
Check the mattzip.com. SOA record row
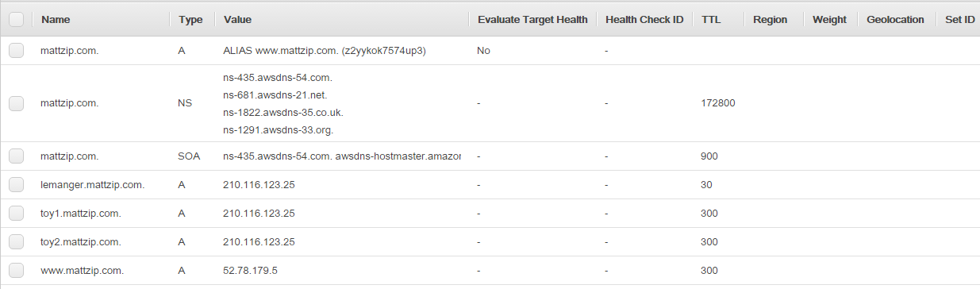pos(16,156)
